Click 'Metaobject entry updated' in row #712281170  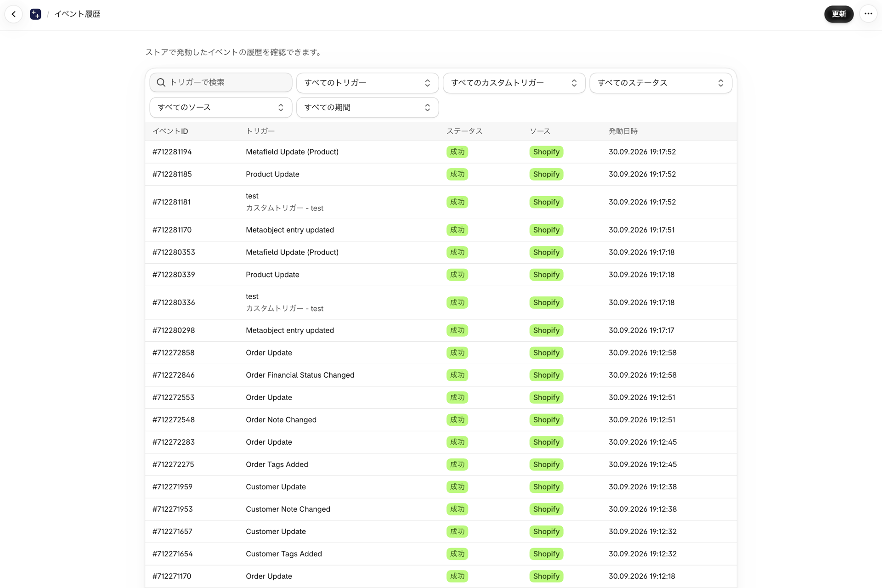[x=290, y=230]
